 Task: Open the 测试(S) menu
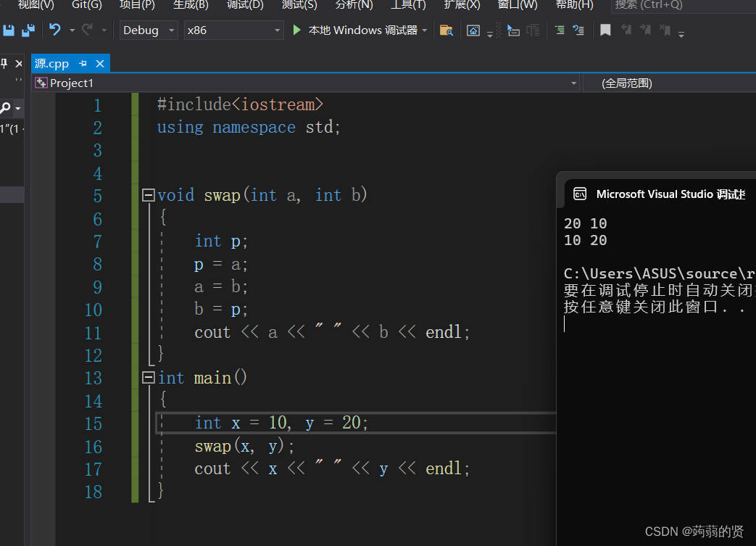tap(299, 5)
